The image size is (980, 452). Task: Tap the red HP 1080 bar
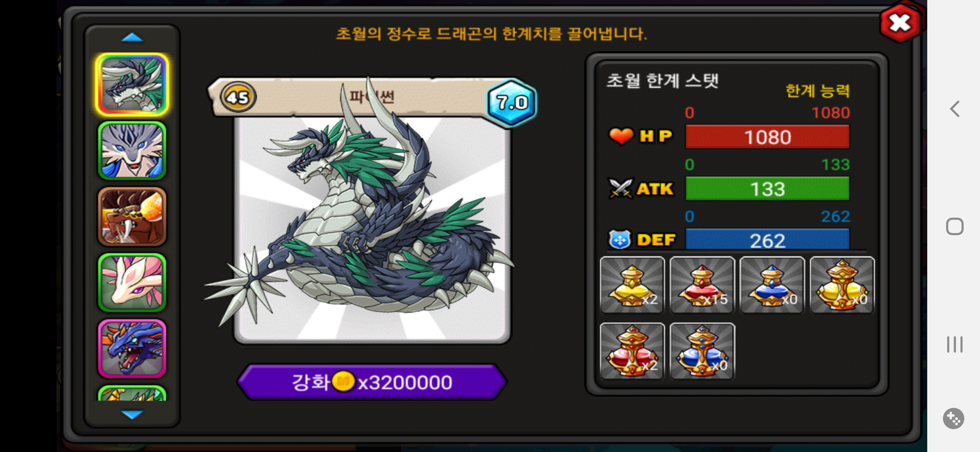[x=767, y=137]
